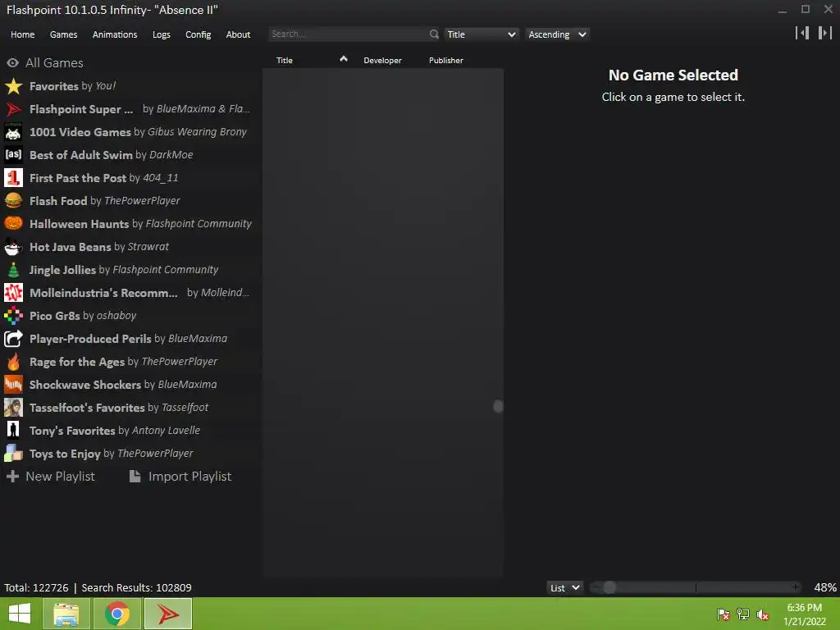Click the Player-Produced Perils share icon
840x630 pixels.
pos(13,339)
